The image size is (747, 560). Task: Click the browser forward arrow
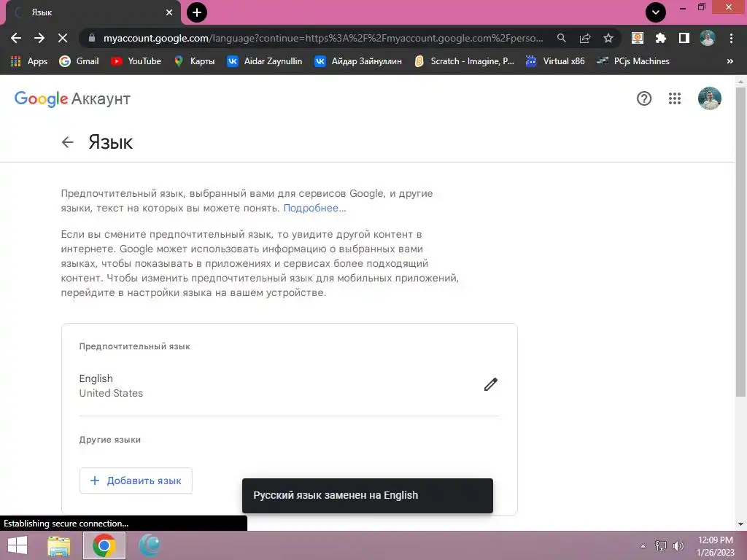[39, 38]
